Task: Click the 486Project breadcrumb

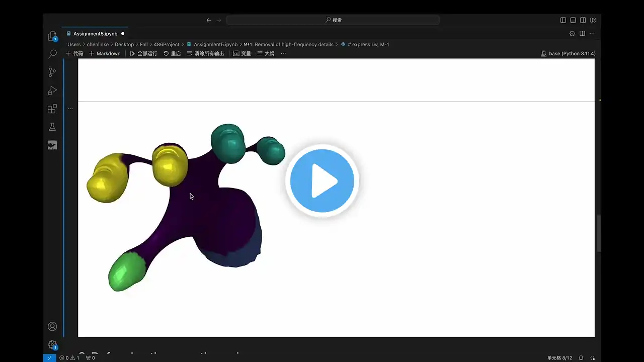Action: coord(167,44)
